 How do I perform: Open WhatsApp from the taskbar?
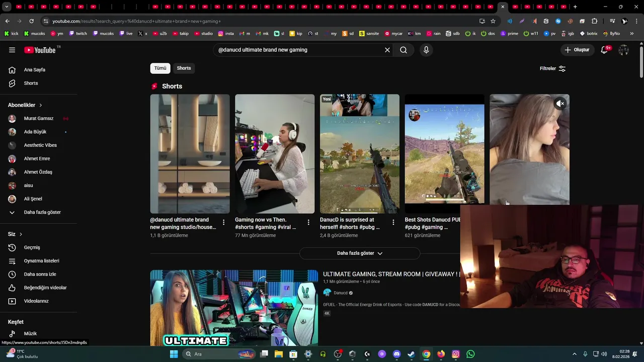(x=470, y=354)
